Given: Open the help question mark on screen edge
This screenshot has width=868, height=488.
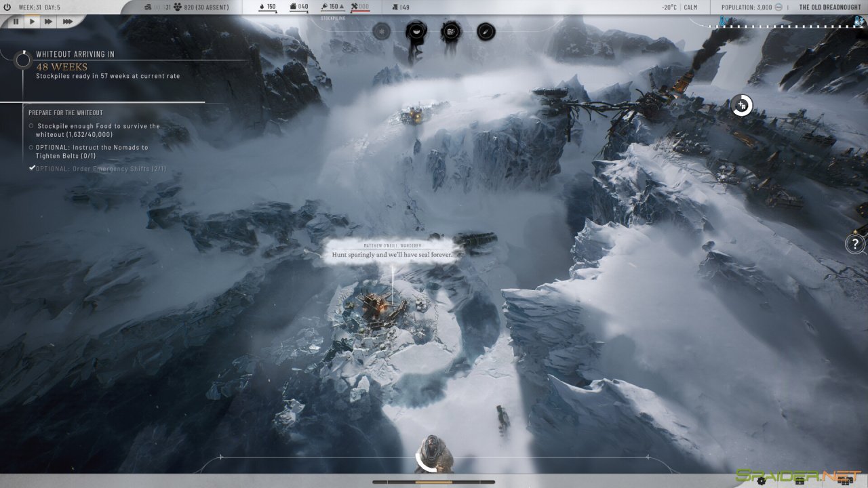Looking at the screenshot, I should click(854, 244).
